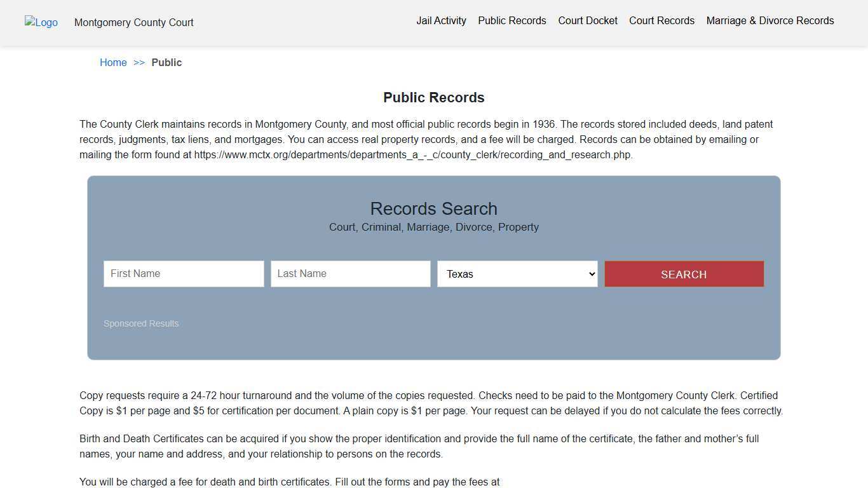This screenshot has width=868, height=488.
Task: Go back using the Home breadcrumb link
Action: [x=113, y=62]
